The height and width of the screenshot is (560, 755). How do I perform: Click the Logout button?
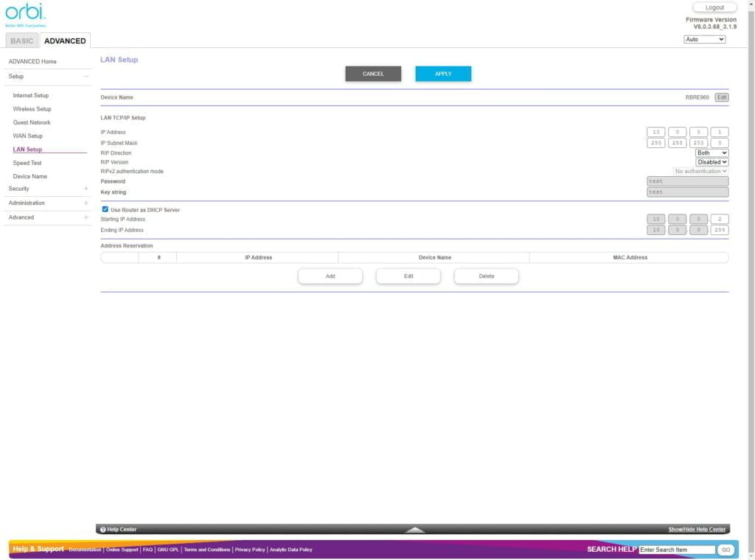point(714,7)
